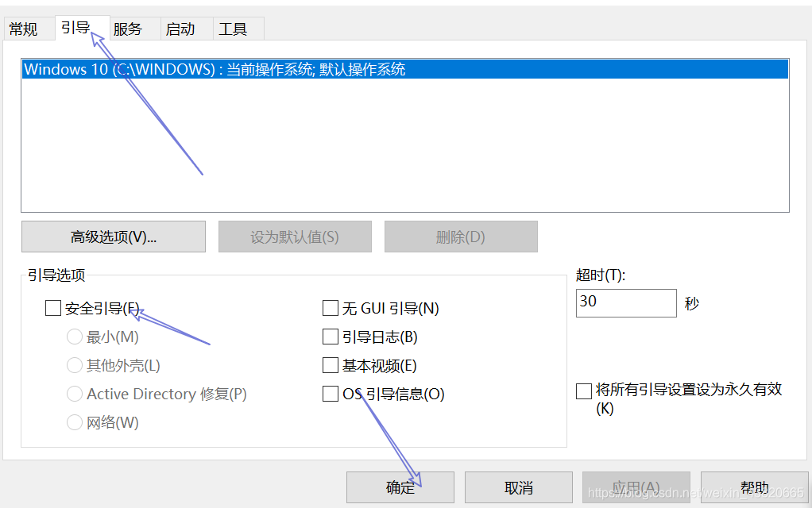
Task: Click the 超时 seconds input field
Action: (x=626, y=302)
